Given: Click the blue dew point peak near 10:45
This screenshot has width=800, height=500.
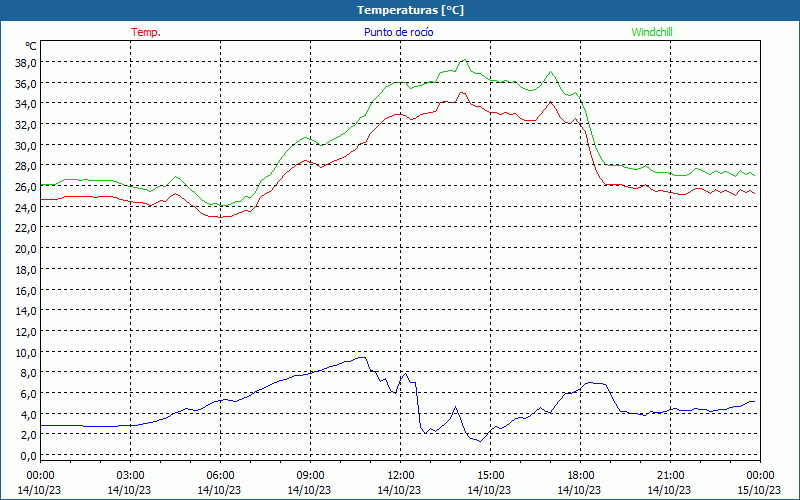Looking at the screenshot, I should point(362,358).
